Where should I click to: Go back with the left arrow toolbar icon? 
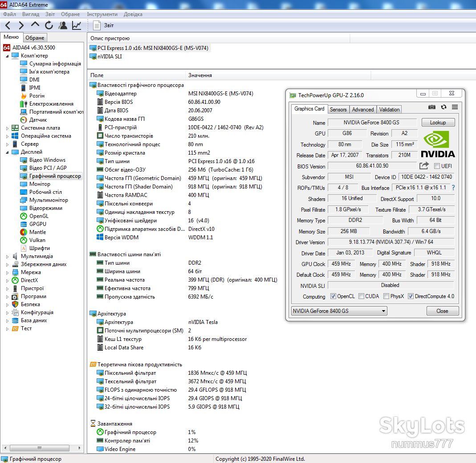point(8,25)
